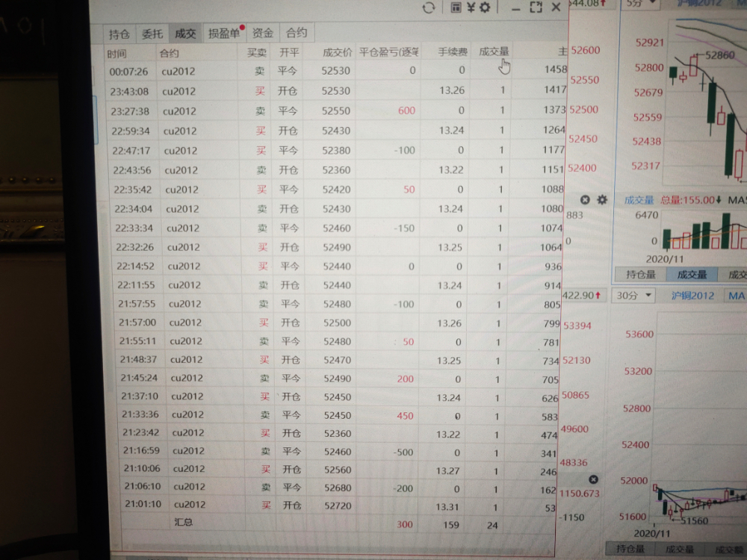This screenshot has width=747, height=560.
Task: Select the trade time 22:14:52
Action: (136, 267)
